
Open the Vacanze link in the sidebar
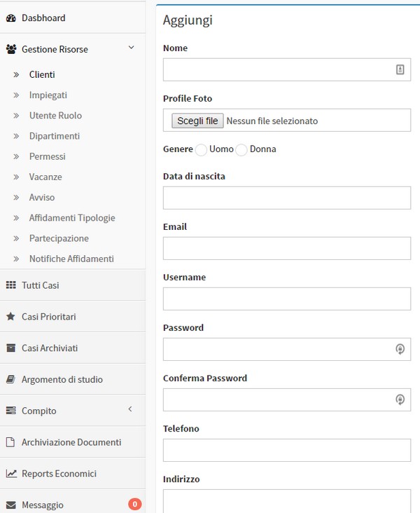coord(45,177)
